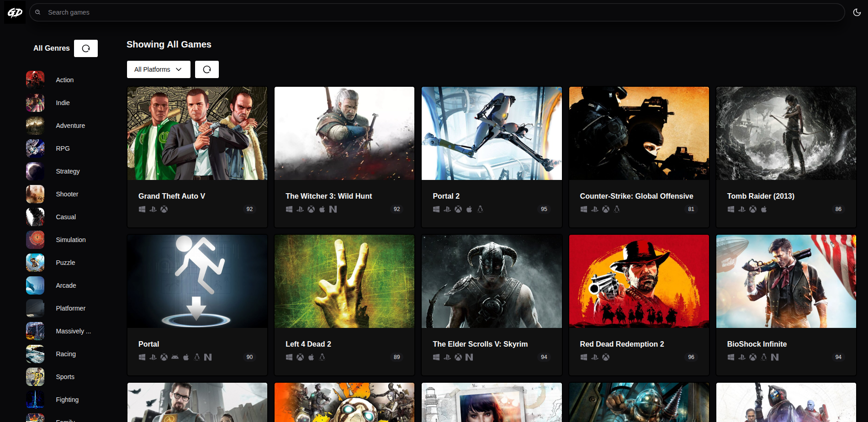Image resolution: width=868 pixels, height=422 pixels.
Task: Select the Strategy genre icon
Action: pyautogui.click(x=35, y=171)
